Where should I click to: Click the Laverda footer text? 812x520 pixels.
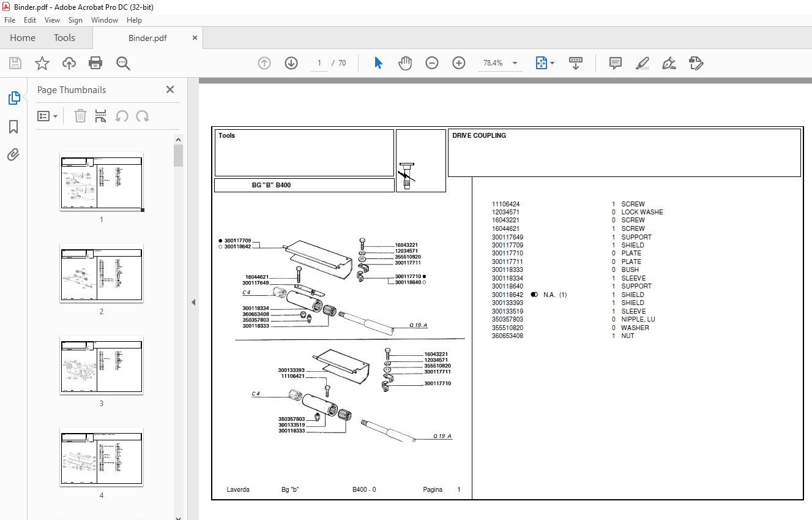click(x=238, y=489)
